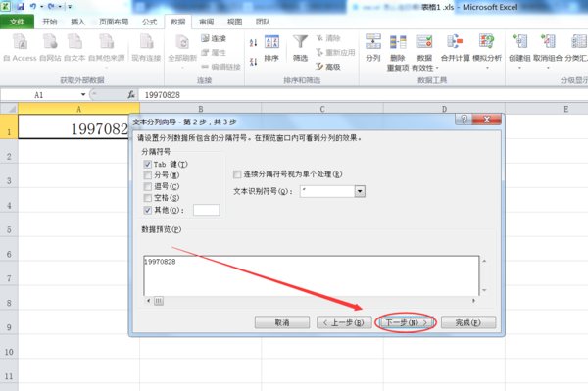Toggle the Tab 键 delimiter checkbox

coord(147,164)
